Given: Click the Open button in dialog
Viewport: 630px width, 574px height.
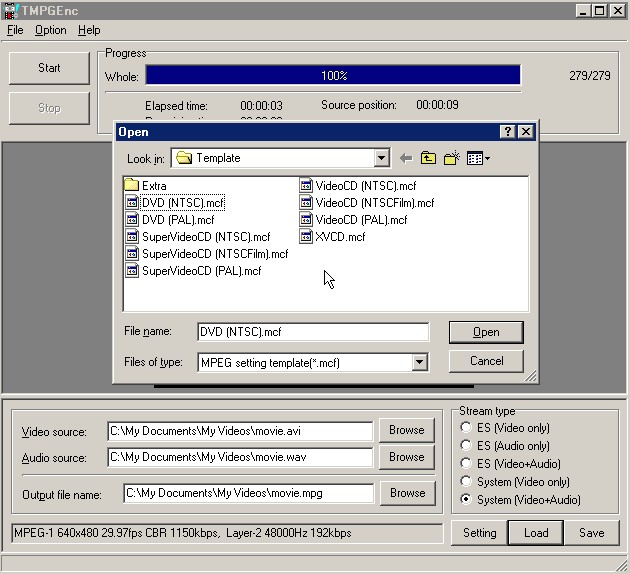Looking at the screenshot, I should (x=486, y=332).
